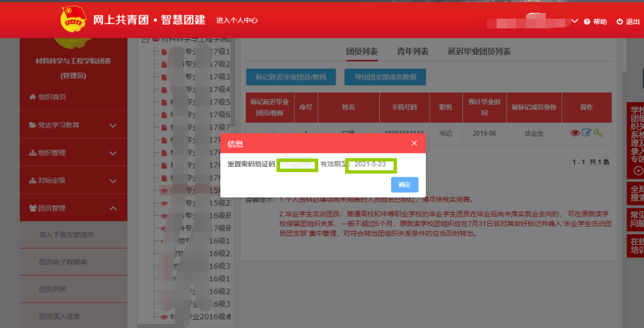Click the circled down arrow on right panel

(x=639, y=171)
